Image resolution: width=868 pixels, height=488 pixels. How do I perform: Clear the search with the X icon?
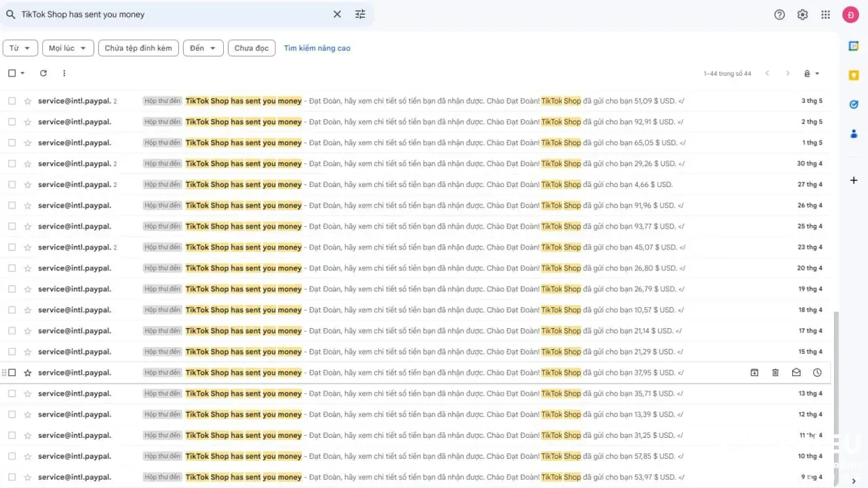point(337,14)
